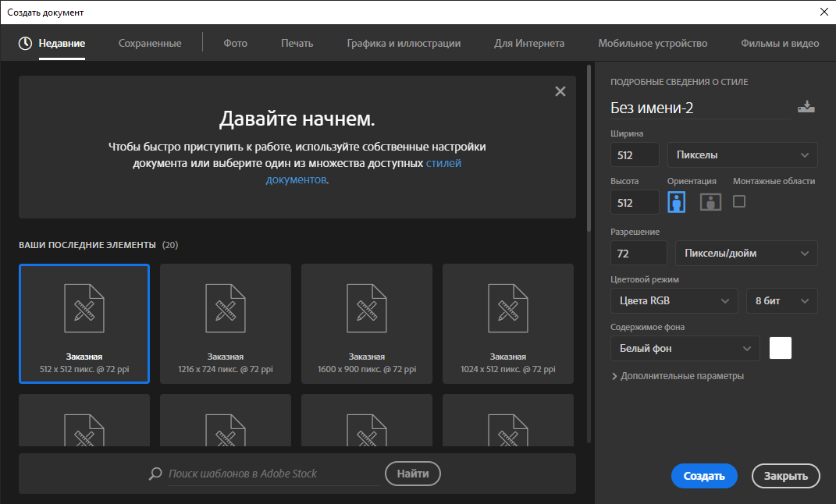The width and height of the screenshot is (836, 504).
Task: Click the clock icon beside Недавние
Action: [25, 43]
